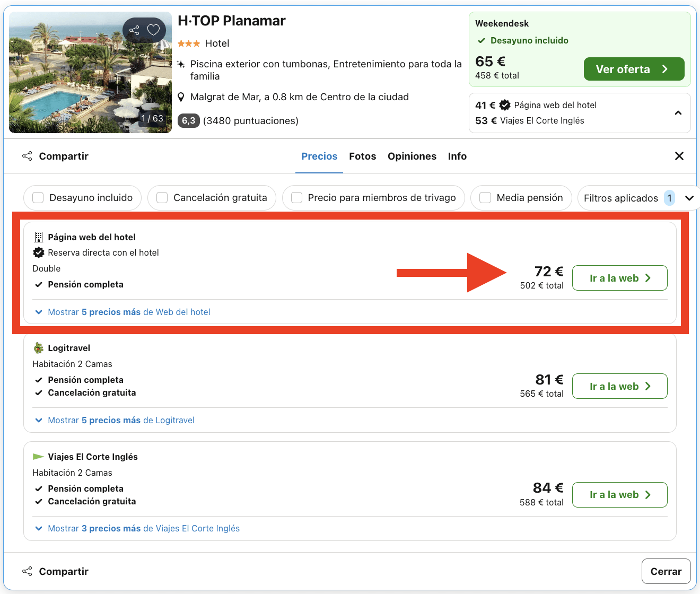Click the 6,3 rating badge
This screenshot has height=594, width=700.
[x=189, y=121]
